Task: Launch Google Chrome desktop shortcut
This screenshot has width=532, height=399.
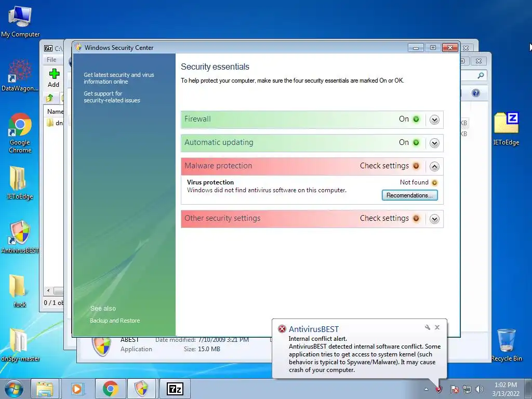Action: click(x=20, y=133)
